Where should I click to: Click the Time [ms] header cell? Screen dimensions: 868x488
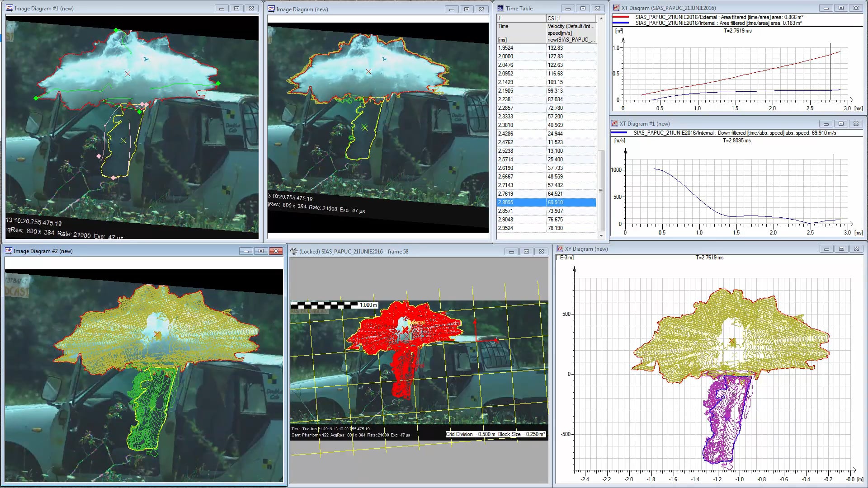coord(520,33)
